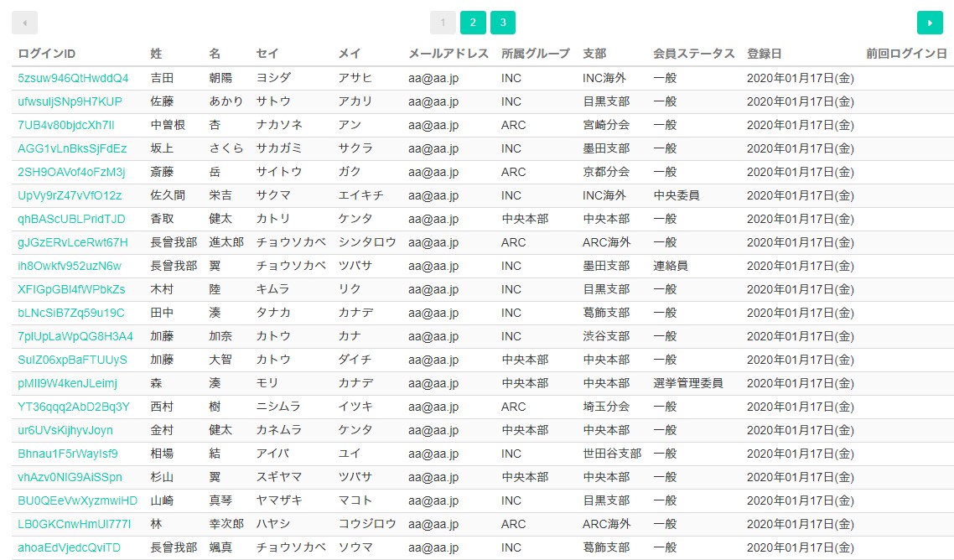Select the 世田谷支部 branch cell
954x560 pixels.
pos(612,454)
